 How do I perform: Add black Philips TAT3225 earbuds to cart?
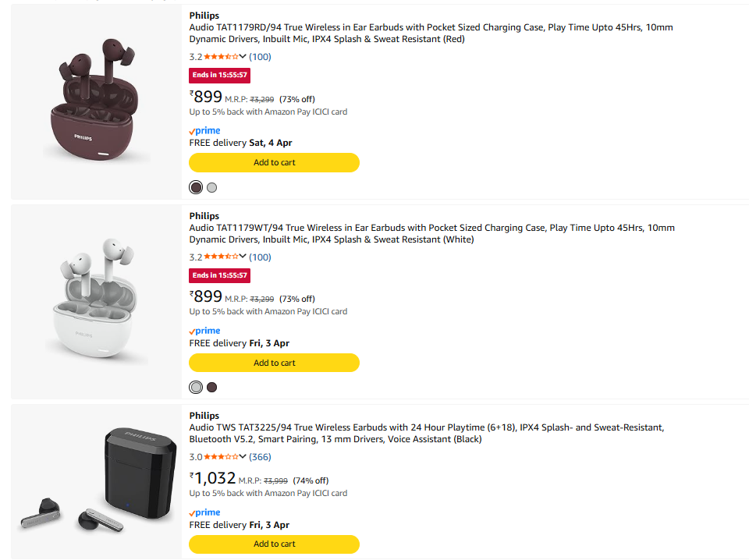tap(274, 544)
